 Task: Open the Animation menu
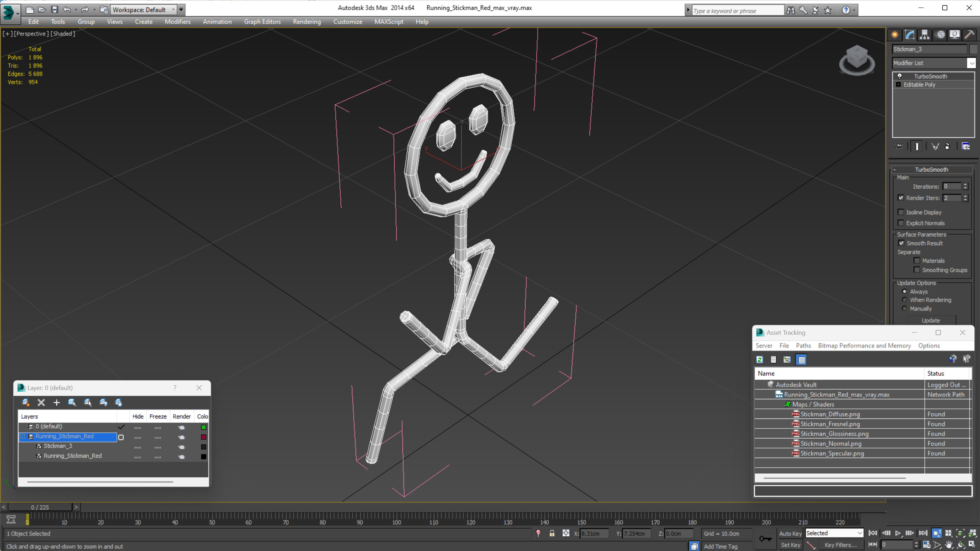point(217,21)
